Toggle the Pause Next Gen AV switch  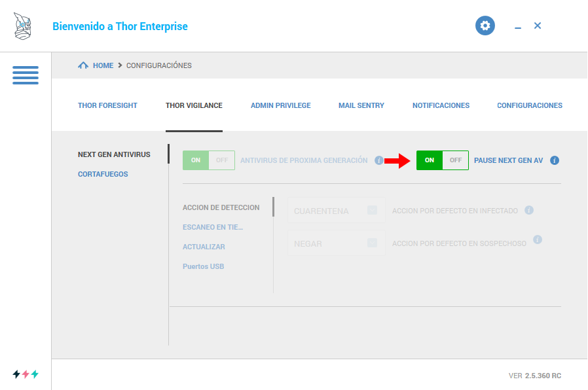[x=442, y=160]
